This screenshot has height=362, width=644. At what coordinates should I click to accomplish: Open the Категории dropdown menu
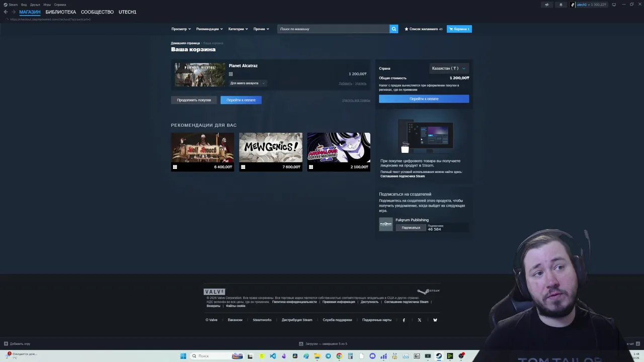tap(238, 29)
